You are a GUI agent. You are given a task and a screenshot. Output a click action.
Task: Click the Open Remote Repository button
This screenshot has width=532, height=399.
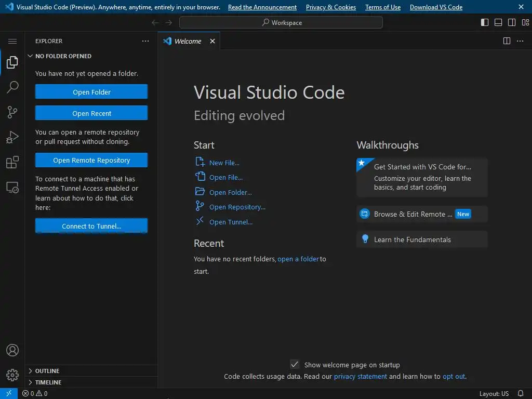click(91, 161)
